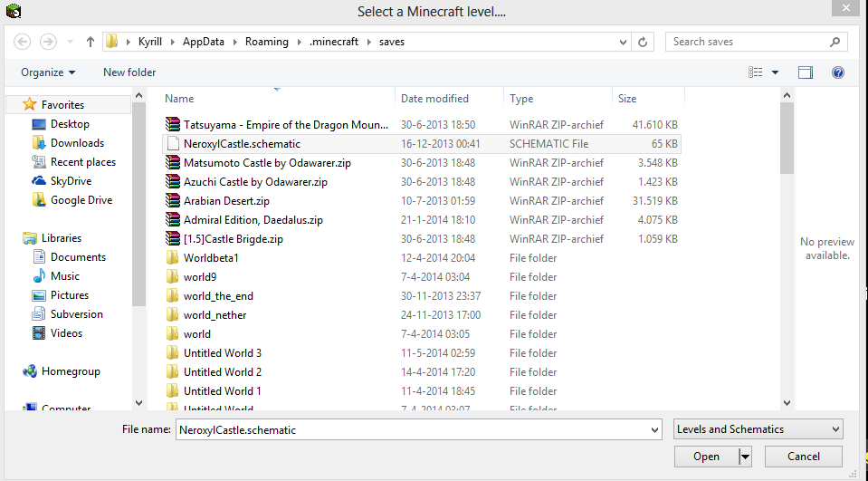Click the world_nether folder icon
This screenshot has width=868, height=481.
173,314
